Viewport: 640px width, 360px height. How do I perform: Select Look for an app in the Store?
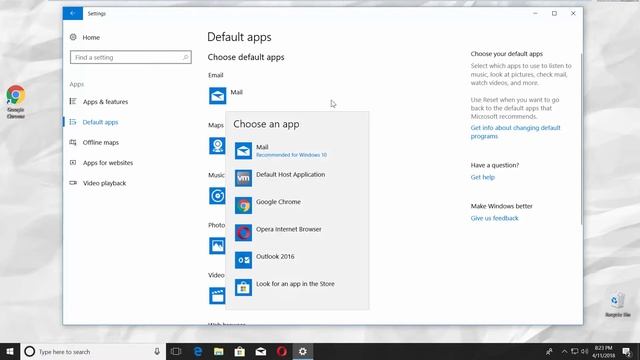pos(297,287)
